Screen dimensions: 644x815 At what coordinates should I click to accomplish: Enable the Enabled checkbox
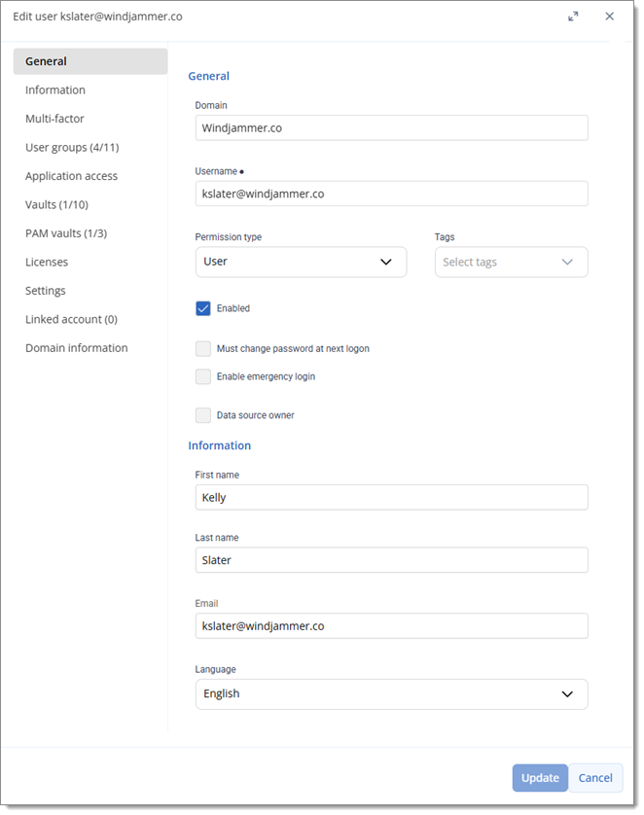(203, 307)
